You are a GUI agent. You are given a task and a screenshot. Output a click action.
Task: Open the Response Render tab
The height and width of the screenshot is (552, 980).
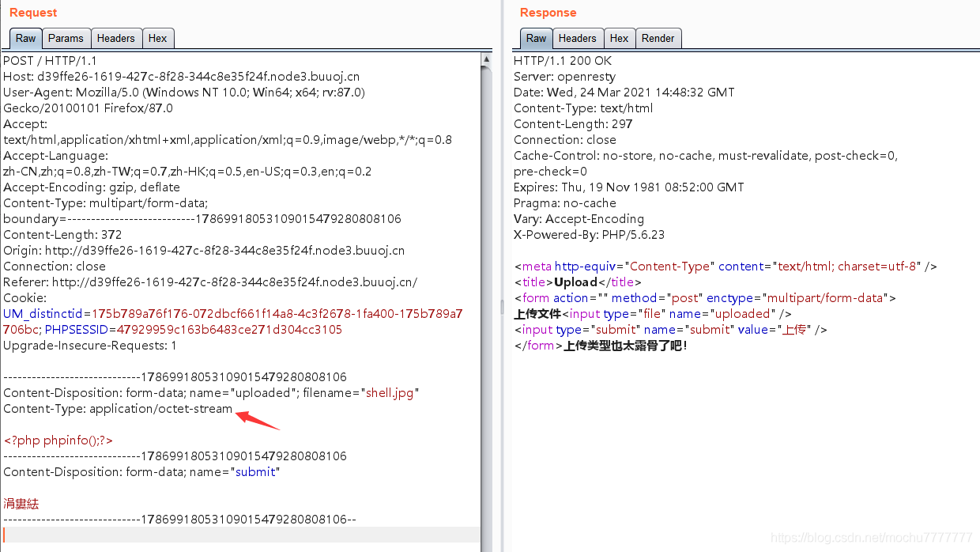point(658,38)
